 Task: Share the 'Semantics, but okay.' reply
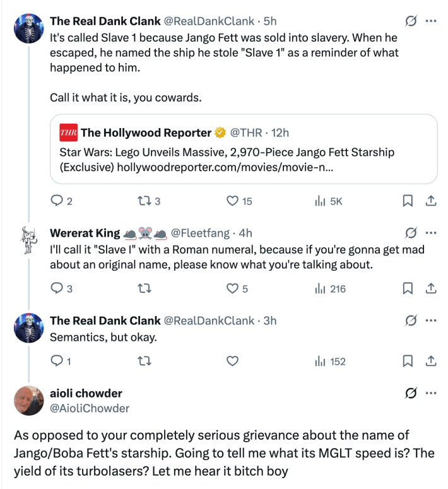(431, 362)
